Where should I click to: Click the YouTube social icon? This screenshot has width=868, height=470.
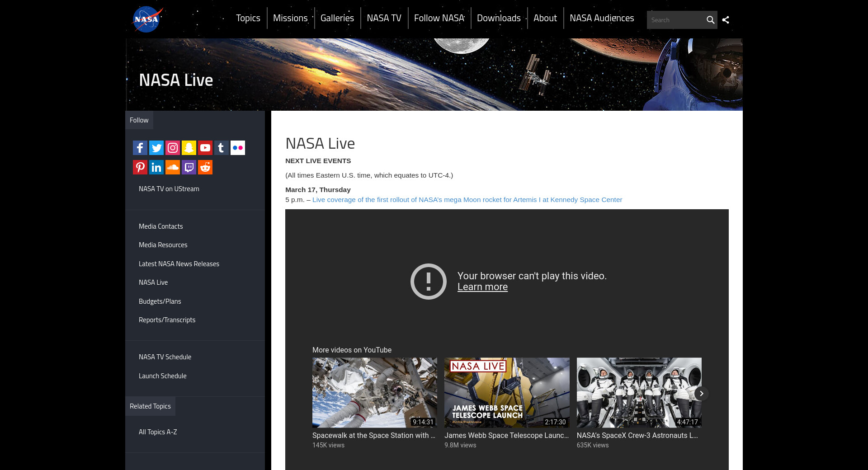click(x=205, y=148)
